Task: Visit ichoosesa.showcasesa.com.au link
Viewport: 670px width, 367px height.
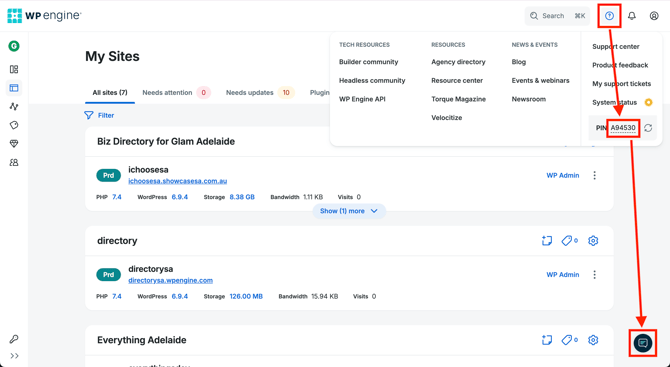Action: pyautogui.click(x=177, y=181)
